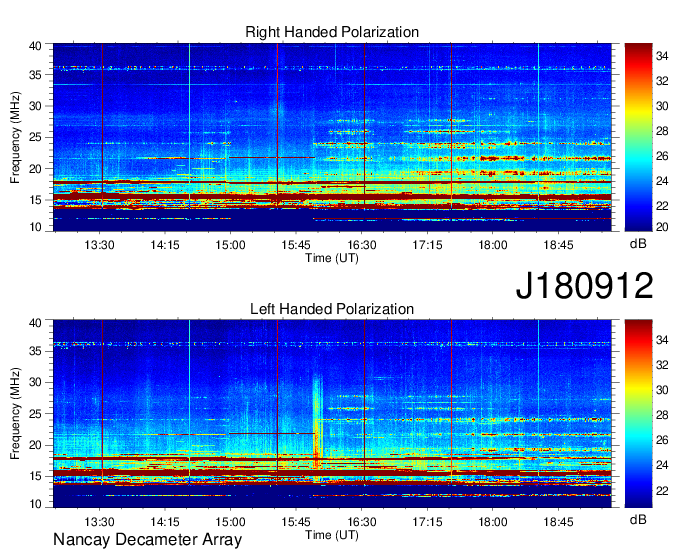This screenshot has height=552, width=680.
Task: Click the '18:00' time tick of Right Handed plot
Action: tap(493, 245)
